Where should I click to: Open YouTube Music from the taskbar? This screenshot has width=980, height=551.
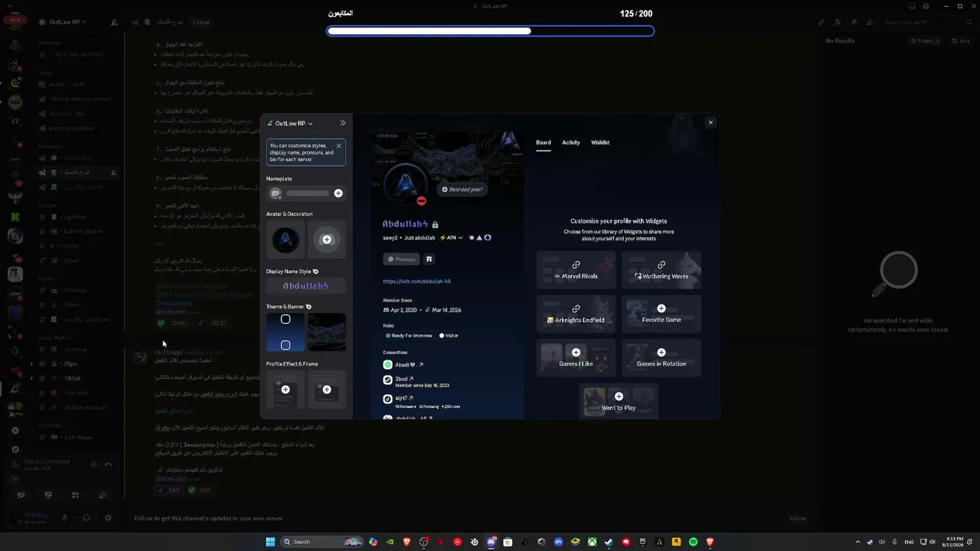click(x=457, y=542)
